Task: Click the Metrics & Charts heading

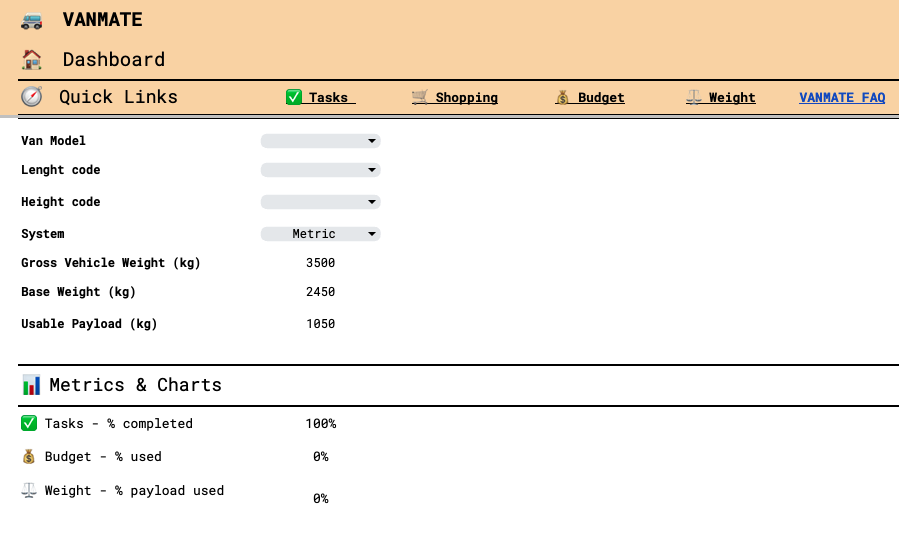Action: tap(135, 385)
